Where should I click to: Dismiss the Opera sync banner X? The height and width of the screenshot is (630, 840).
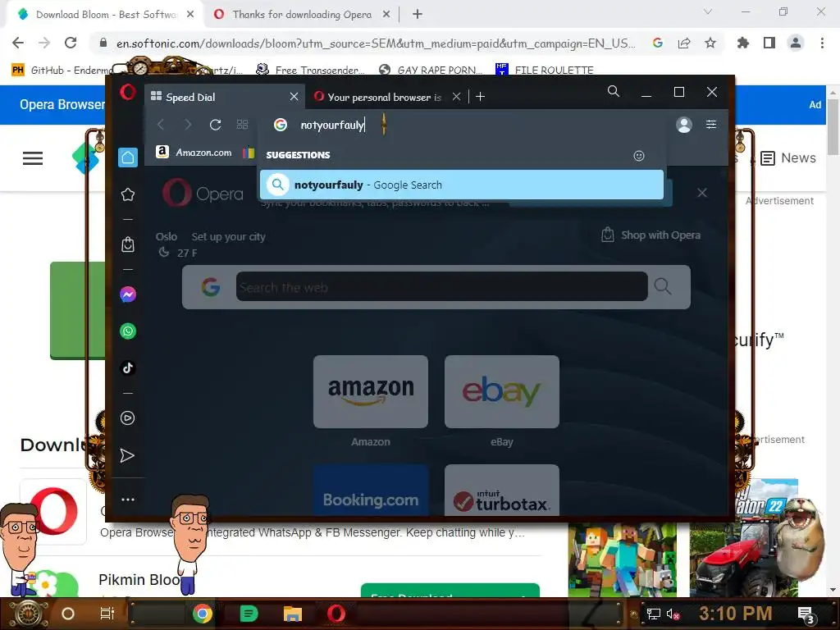(702, 193)
